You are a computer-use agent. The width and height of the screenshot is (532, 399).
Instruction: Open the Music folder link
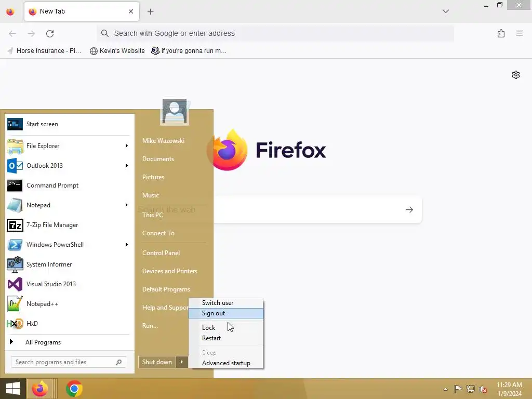click(x=150, y=195)
